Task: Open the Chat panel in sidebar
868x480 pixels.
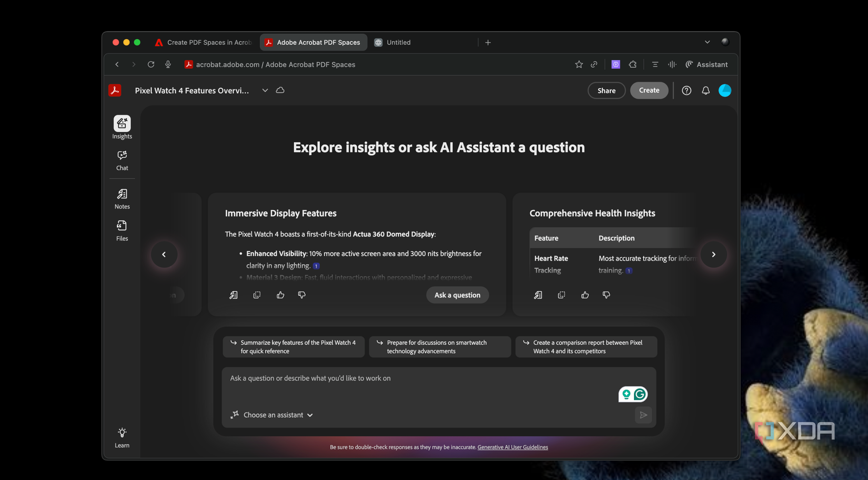Action: point(122,161)
